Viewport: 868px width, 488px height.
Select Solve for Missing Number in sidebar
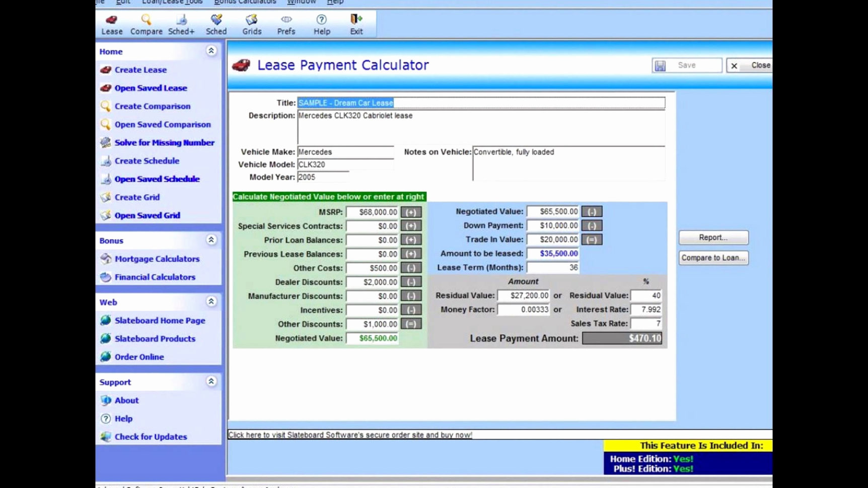coord(164,142)
